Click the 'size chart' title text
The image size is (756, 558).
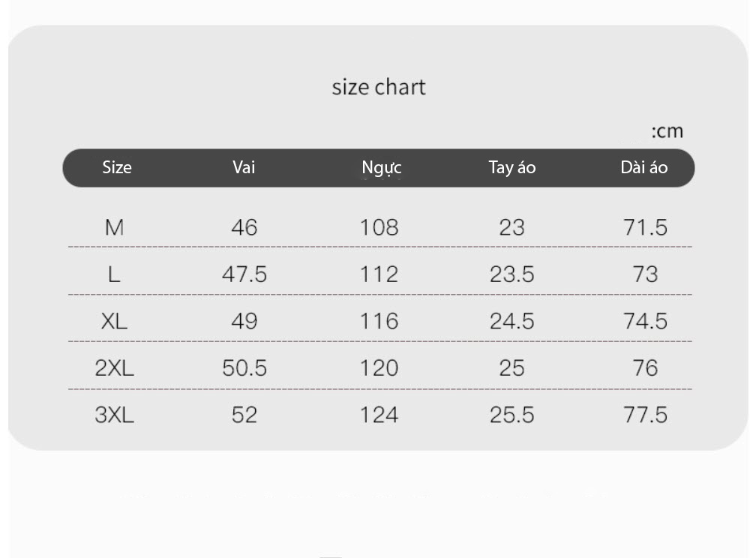click(379, 87)
